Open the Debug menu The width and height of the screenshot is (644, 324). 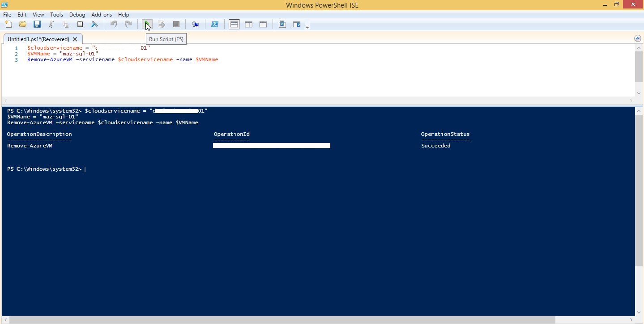77,15
